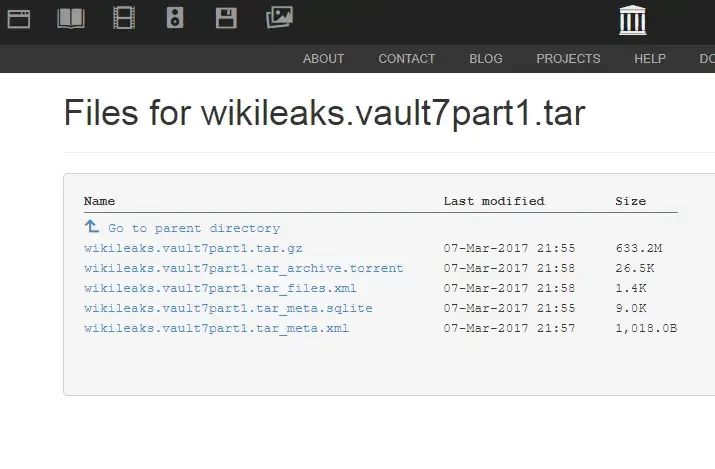Click the tar_meta.sqlite file link
This screenshot has height=469, width=715.
228,308
